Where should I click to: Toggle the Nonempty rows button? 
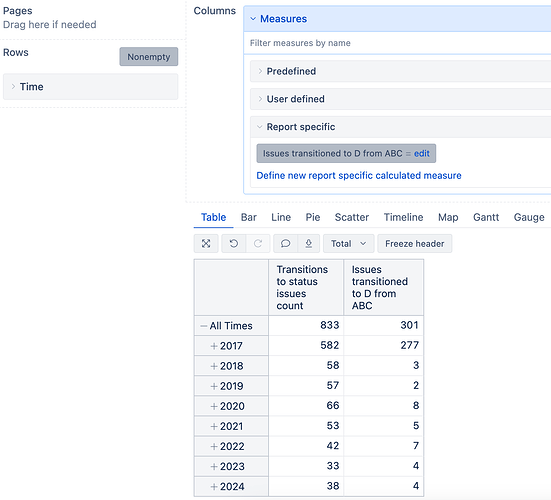click(149, 57)
